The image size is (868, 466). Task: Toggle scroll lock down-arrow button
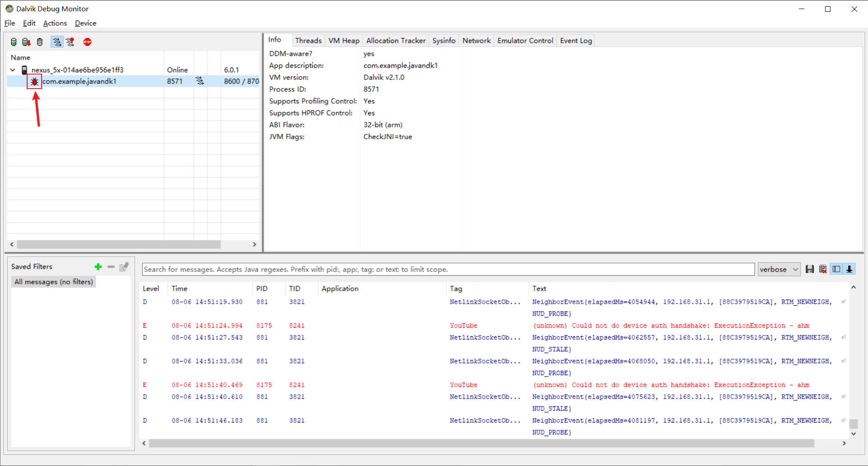pyautogui.click(x=849, y=269)
